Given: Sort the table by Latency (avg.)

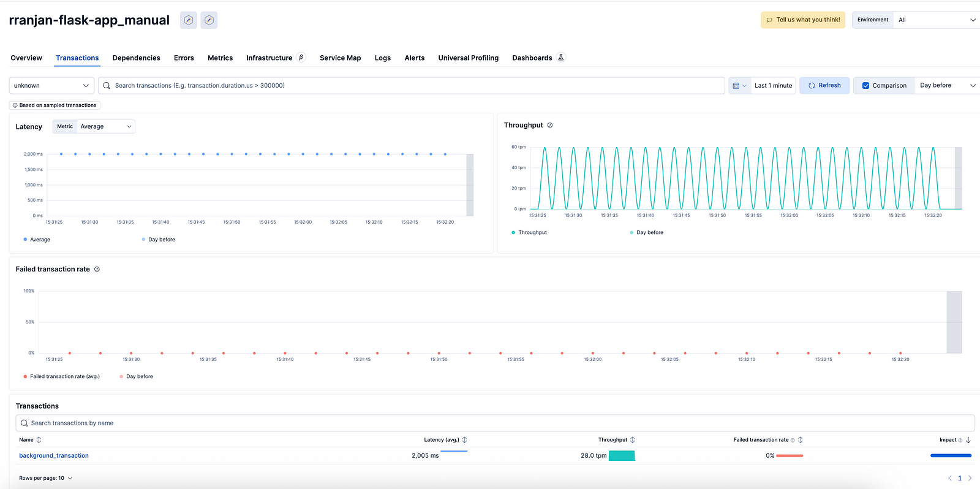Looking at the screenshot, I should tap(464, 440).
